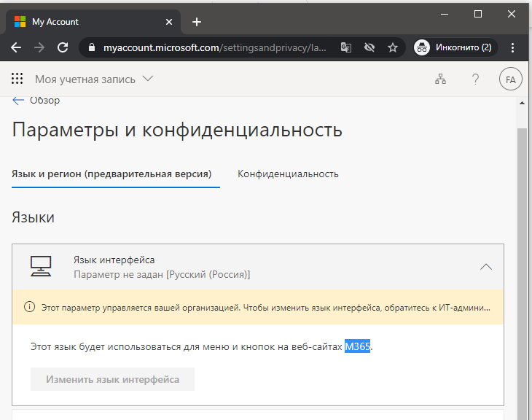Image resolution: width=532 pixels, height=420 pixels.
Task: Open the app launcher waffle grid
Action: pyautogui.click(x=17, y=79)
